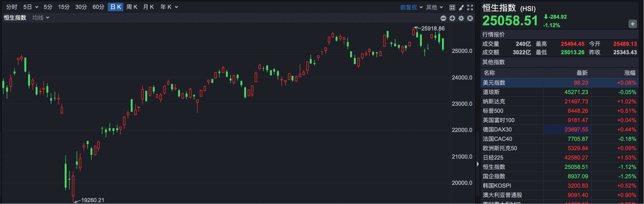
Task: Close the indicator bar with X icon
Action: pyautogui.click(x=470, y=18)
